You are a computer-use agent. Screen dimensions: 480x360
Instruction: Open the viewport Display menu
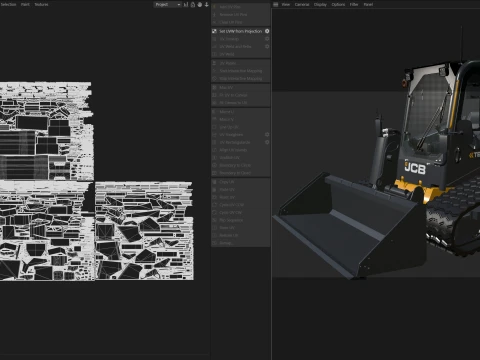[320, 5]
